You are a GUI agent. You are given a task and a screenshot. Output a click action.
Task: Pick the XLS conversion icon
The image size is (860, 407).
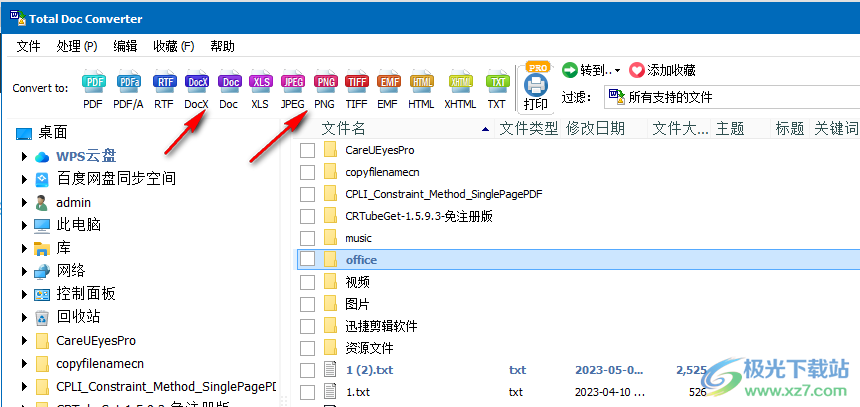(261, 82)
